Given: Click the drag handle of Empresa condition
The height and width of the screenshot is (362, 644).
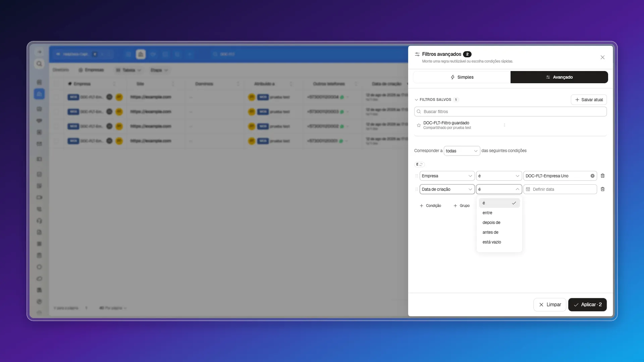Looking at the screenshot, I should pos(417,176).
